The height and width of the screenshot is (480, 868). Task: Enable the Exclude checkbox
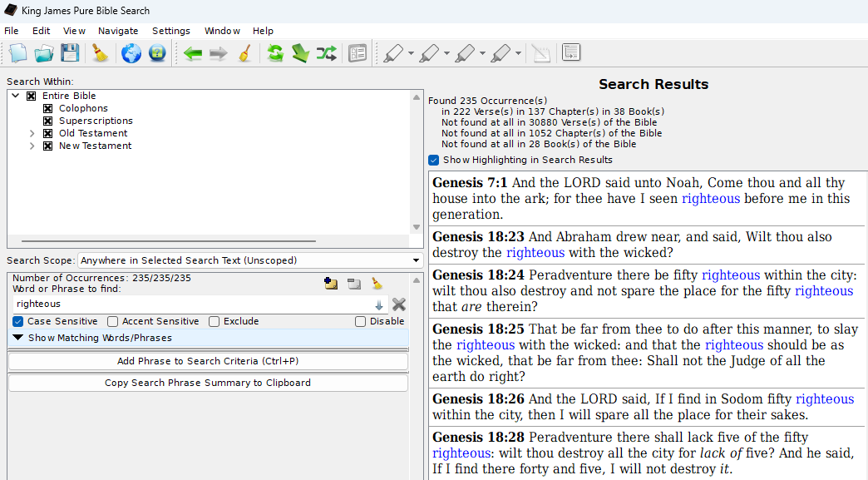(214, 321)
